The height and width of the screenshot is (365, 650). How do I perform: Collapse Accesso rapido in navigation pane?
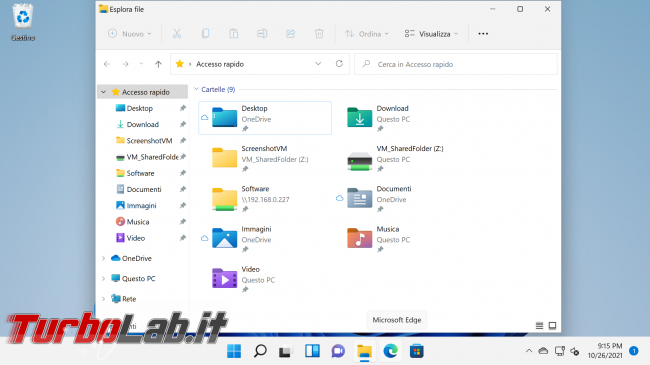tap(104, 92)
